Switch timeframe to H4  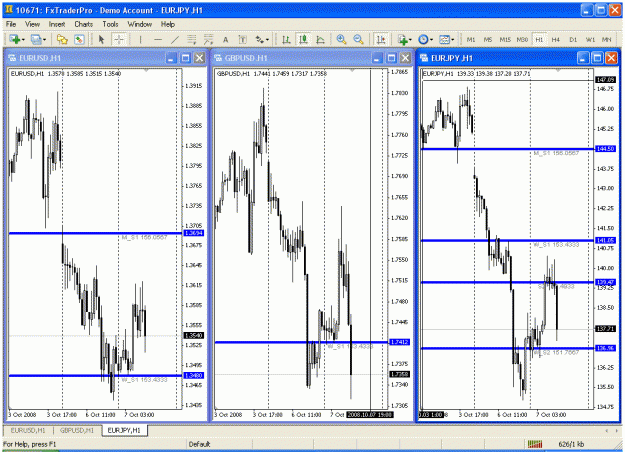click(x=556, y=39)
